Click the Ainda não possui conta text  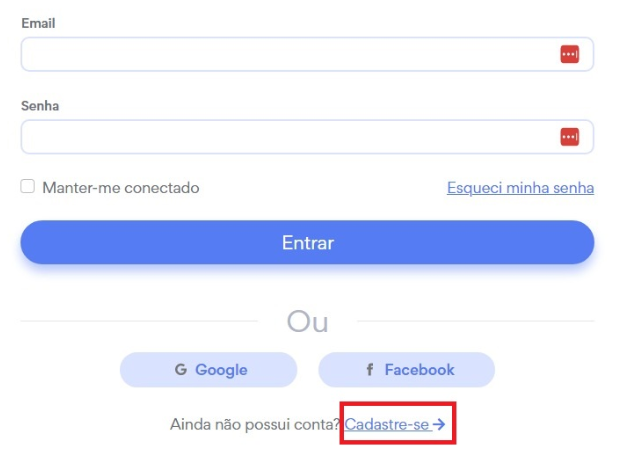click(x=256, y=425)
